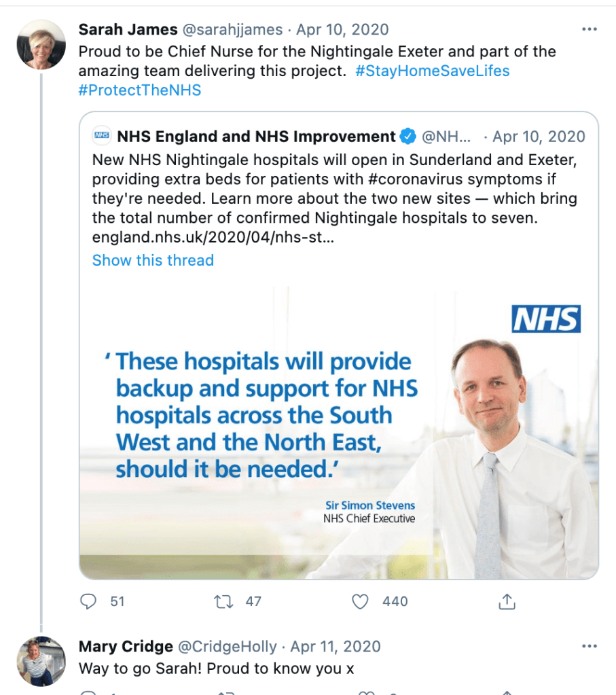
Task: Click Sarah James's profile picture
Action: (x=41, y=44)
